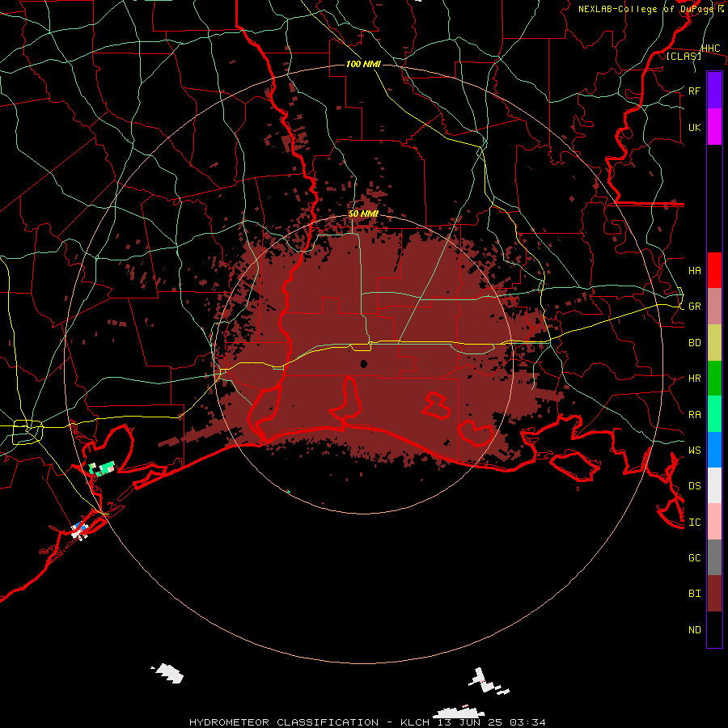Click the ND black legend swatch
The width and height of the screenshot is (728, 728).
(714, 629)
